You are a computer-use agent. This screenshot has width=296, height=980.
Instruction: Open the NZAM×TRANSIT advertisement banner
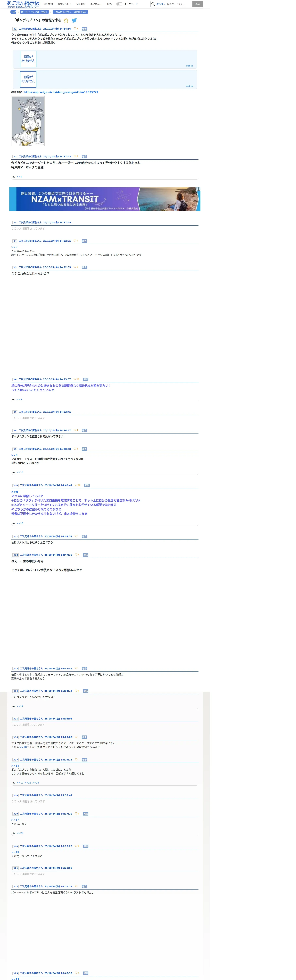(105, 199)
